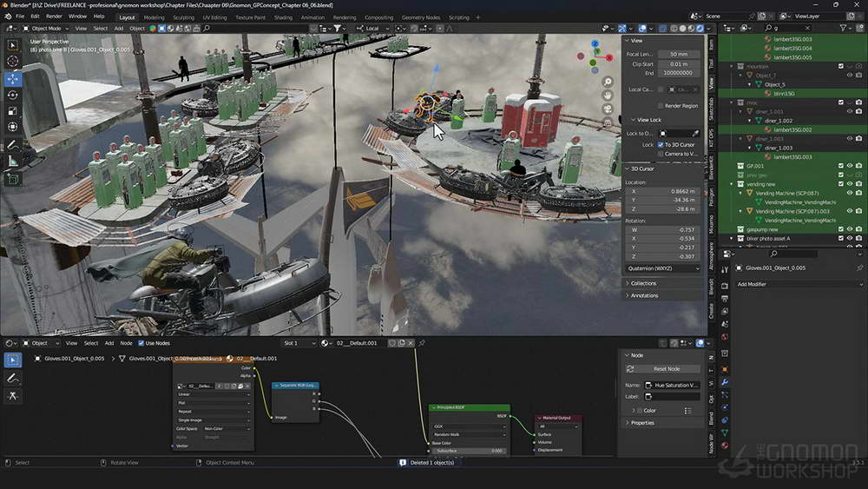The height and width of the screenshot is (489, 868).
Task: Enable the Use Nodes checkbox
Action: tap(141, 343)
